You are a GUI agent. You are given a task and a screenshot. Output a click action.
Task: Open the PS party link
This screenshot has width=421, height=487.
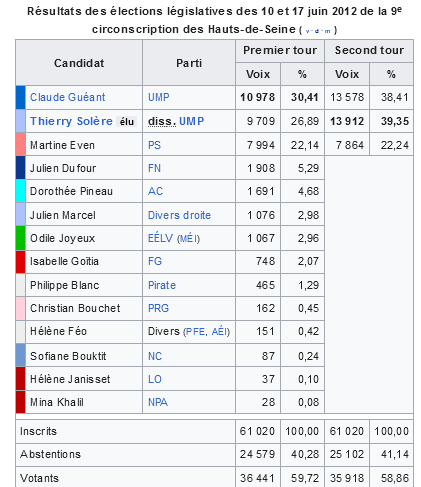pos(154,145)
